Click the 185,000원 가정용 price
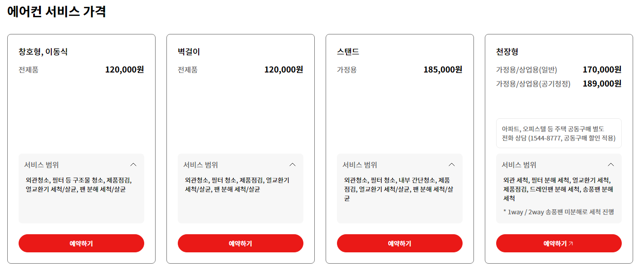 [x=443, y=70]
